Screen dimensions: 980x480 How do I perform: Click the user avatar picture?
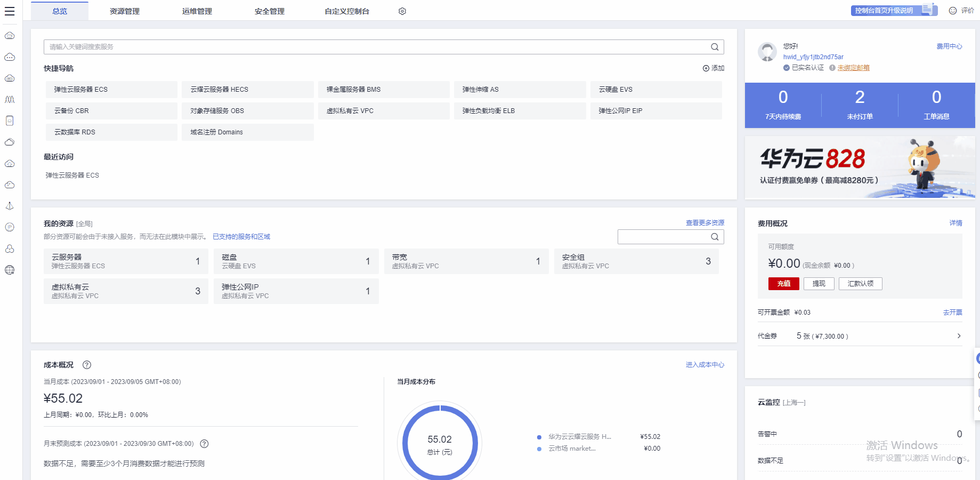(x=767, y=52)
